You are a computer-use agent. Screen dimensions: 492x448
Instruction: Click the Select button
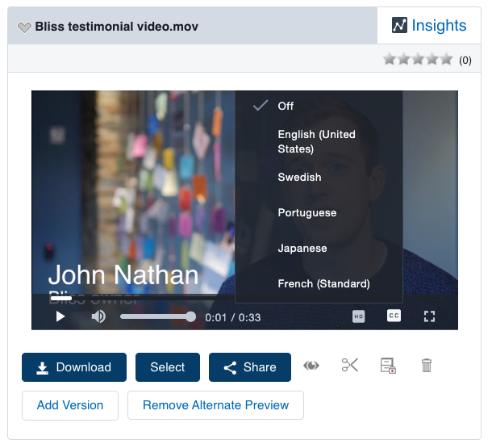(x=168, y=367)
